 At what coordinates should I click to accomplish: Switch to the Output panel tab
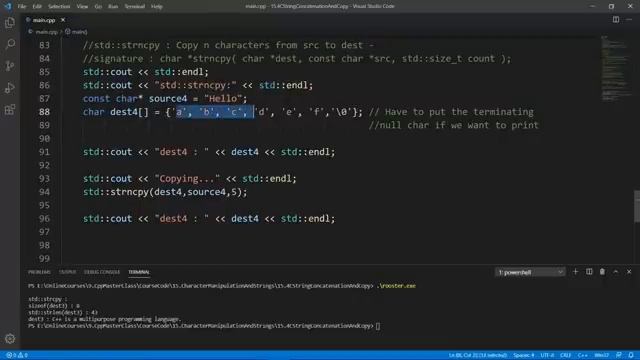[67, 272]
